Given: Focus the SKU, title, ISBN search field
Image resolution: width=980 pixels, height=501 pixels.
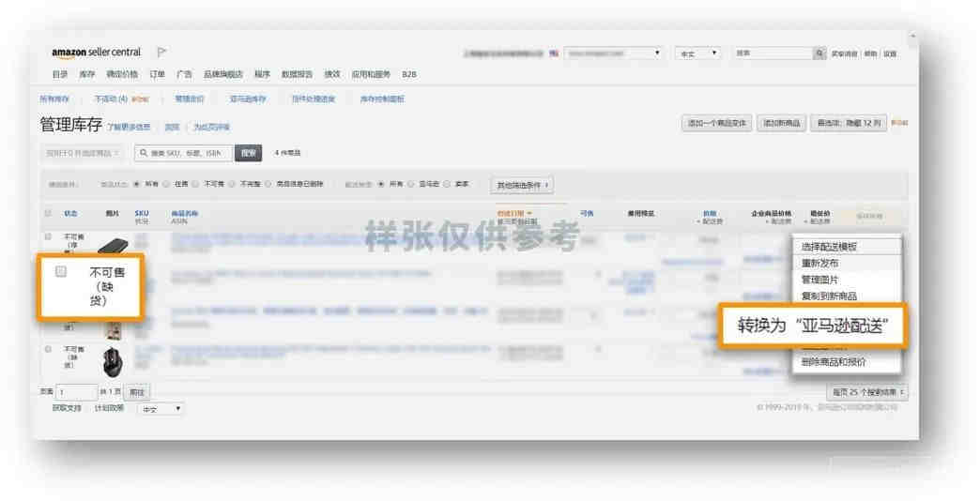Looking at the screenshot, I should [184, 153].
